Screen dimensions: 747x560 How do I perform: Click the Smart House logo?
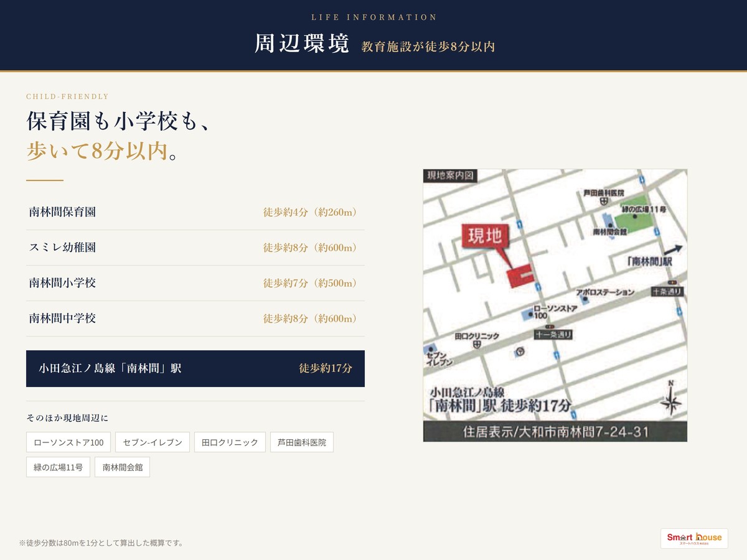click(x=694, y=538)
